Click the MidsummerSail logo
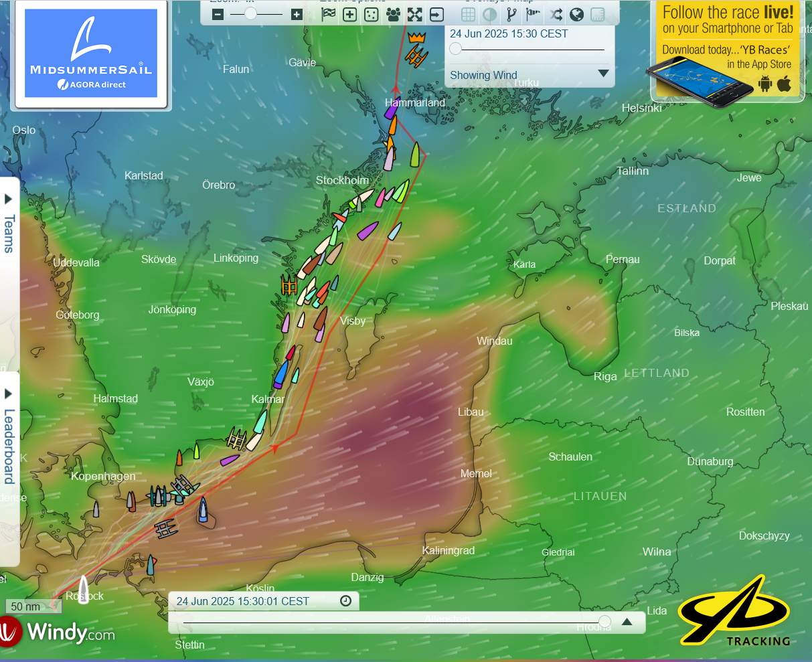Image resolution: width=812 pixels, height=662 pixels. click(91, 54)
